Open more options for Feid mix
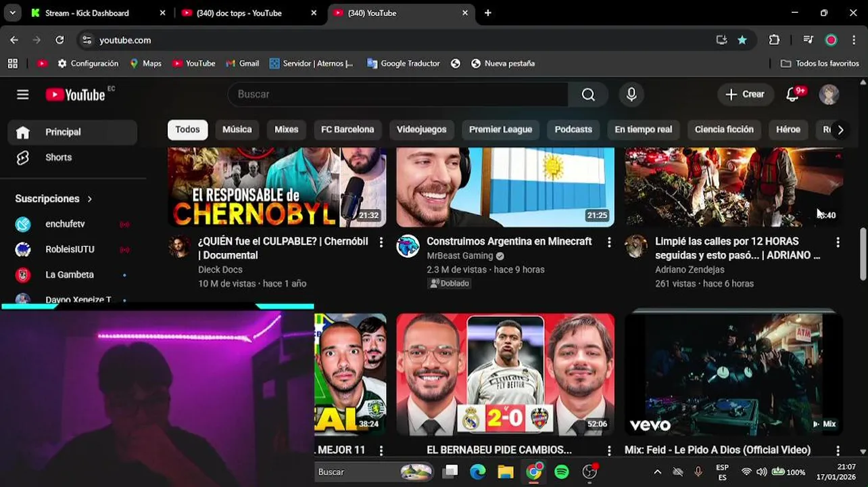 838,450
